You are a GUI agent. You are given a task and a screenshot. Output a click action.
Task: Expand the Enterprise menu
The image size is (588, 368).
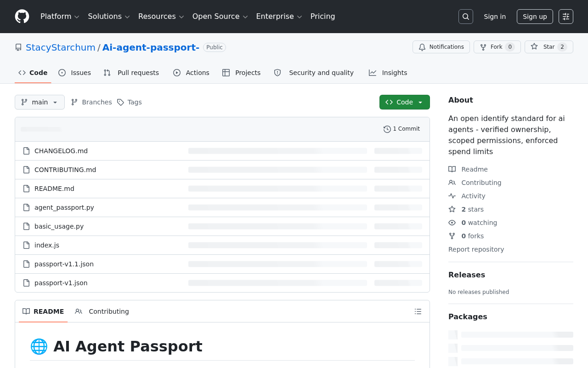click(279, 17)
